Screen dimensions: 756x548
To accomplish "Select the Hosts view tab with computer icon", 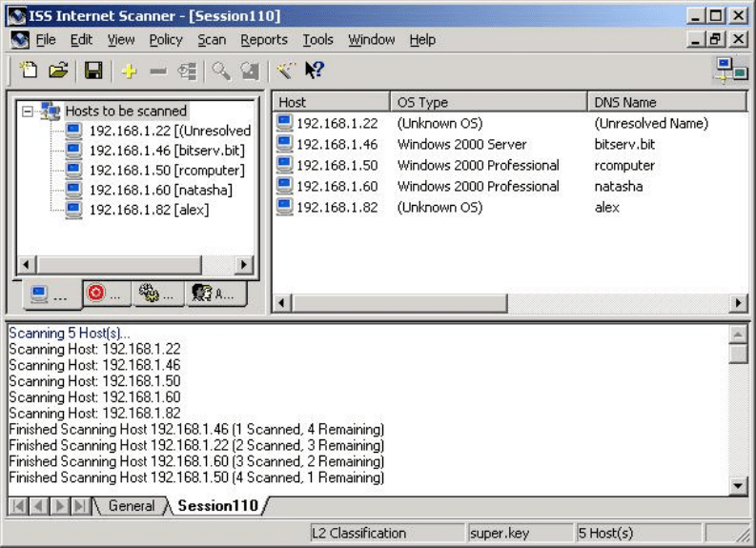I will click(52, 294).
